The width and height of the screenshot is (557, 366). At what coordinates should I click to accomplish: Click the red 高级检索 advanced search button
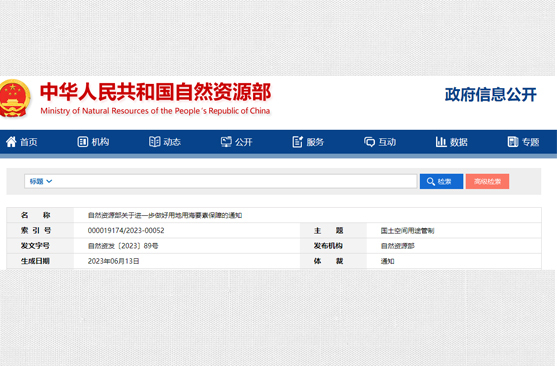(x=487, y=182)
